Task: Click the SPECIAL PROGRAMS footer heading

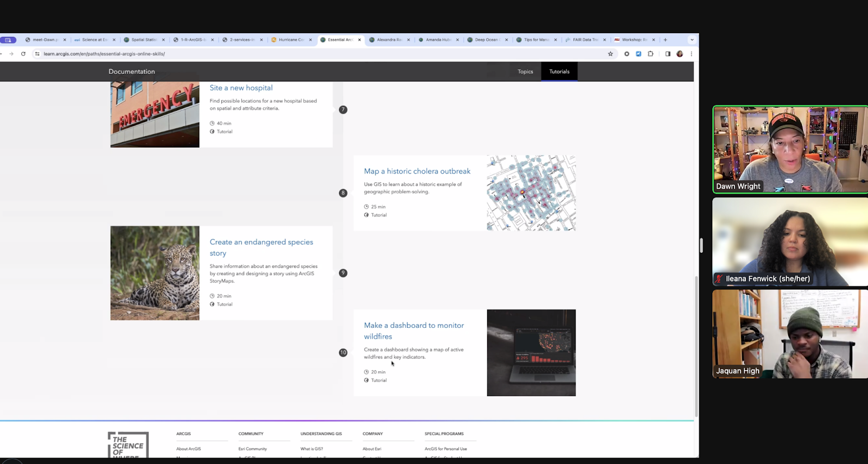Action: [x=444, y=434]
